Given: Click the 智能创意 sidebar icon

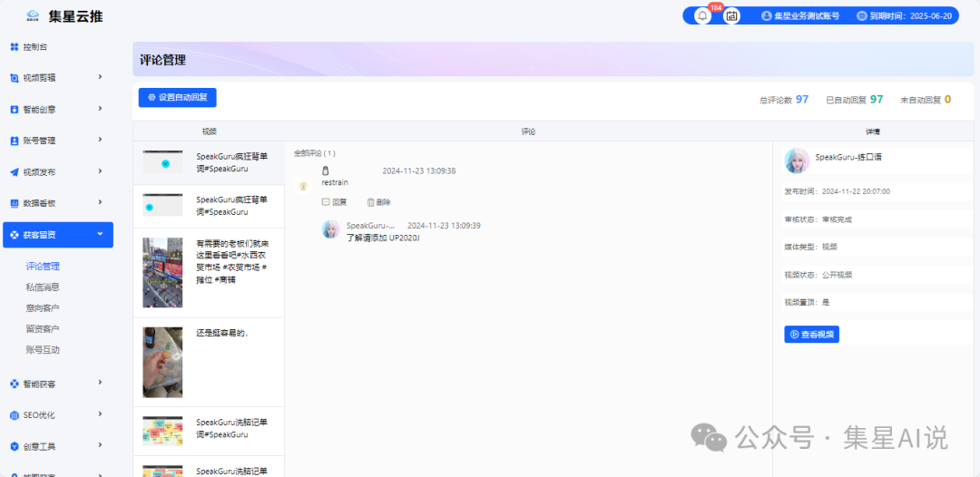Looking at the screenshot, I should coord(15,109).
